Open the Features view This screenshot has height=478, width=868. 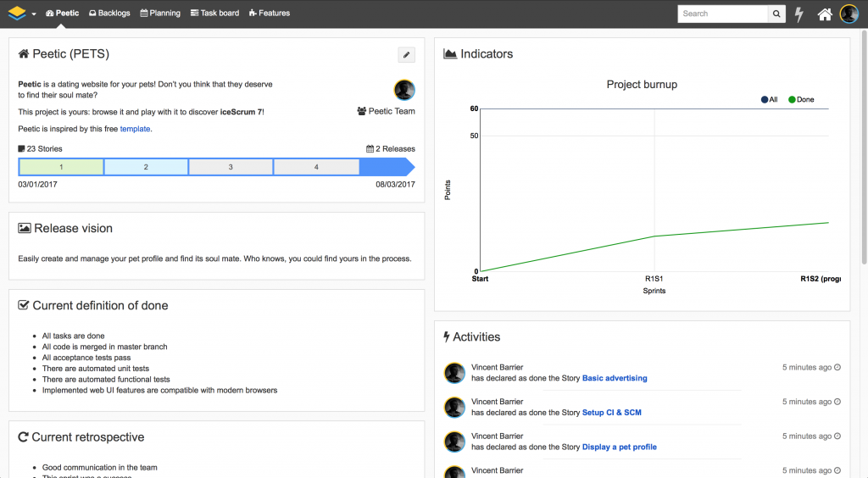click(x=270, y=14)
